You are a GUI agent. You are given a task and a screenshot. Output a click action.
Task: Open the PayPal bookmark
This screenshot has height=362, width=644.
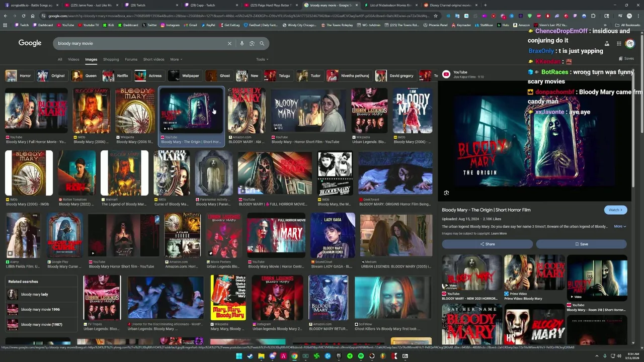point(208,25)
